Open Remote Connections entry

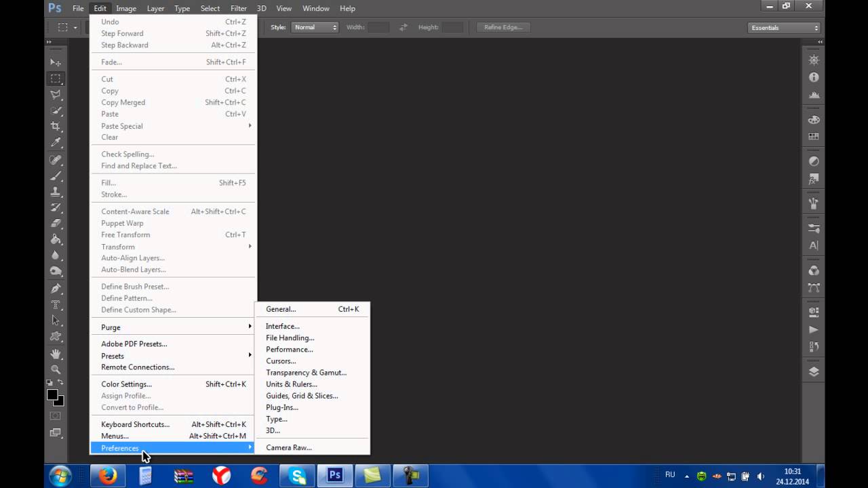[174, 367]
